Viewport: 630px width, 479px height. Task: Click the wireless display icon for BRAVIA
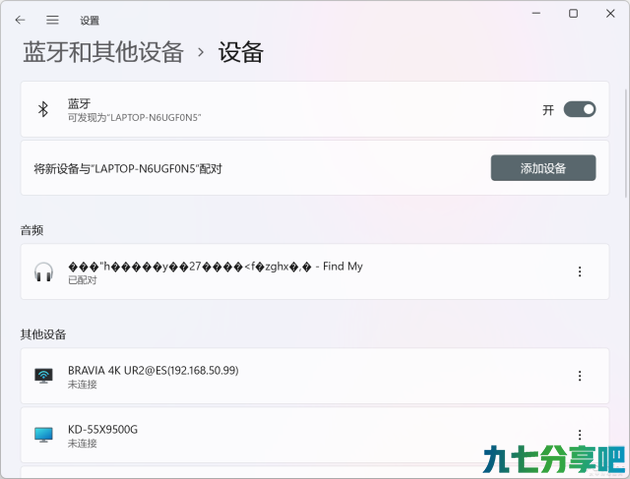click(43, 376)
